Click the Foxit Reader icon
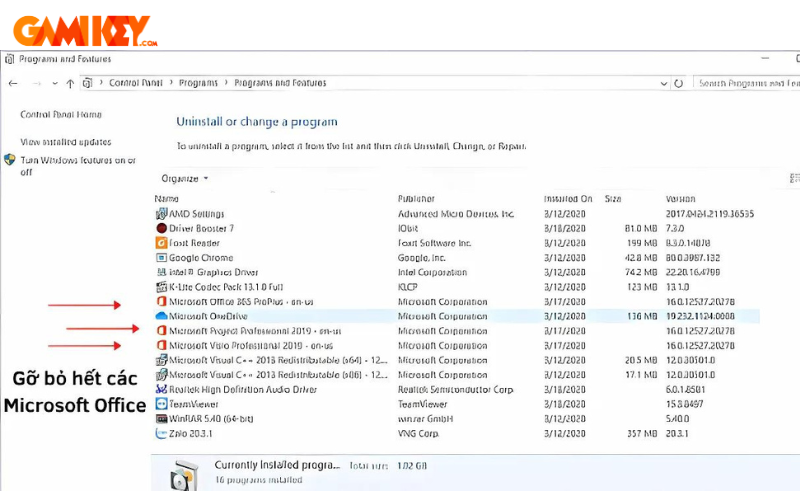This screenshot has height=500, width=800. [x=161, y=243]
